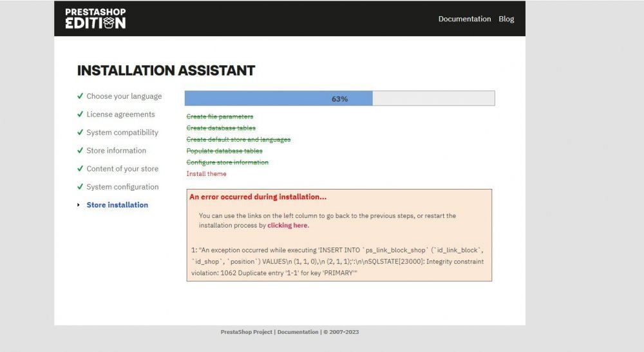Open Documentation link in the footer
This screenshot has height=352, width=644.
[x=298, y=332]
